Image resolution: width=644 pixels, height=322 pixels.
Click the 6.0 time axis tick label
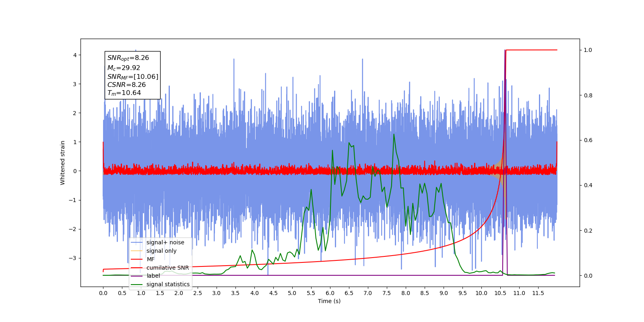[330, 293]
